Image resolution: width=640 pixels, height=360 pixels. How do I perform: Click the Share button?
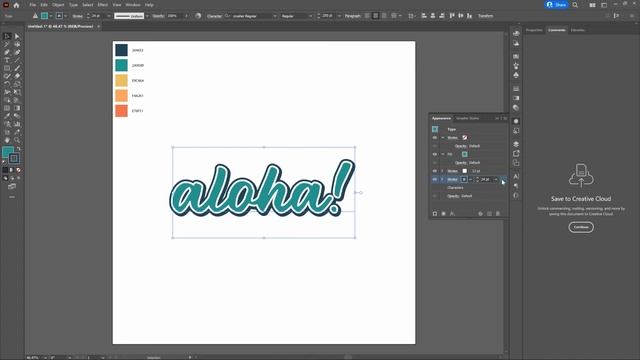556,5
